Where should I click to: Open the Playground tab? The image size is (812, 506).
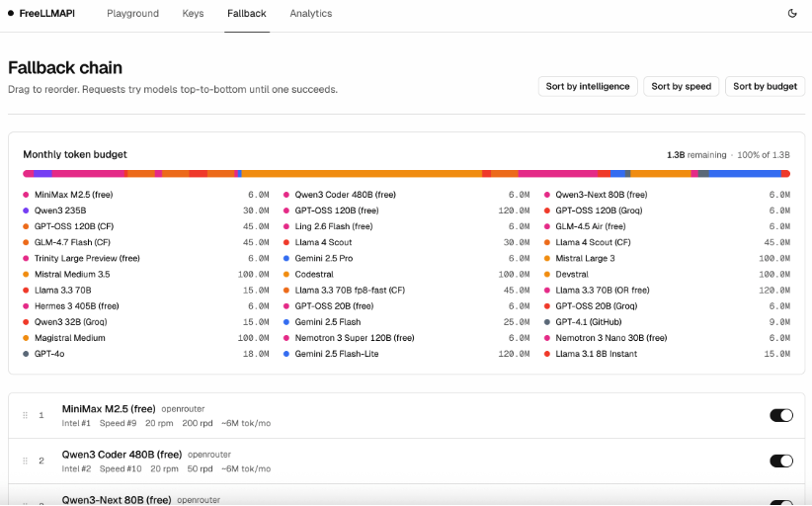coord(132,14)
